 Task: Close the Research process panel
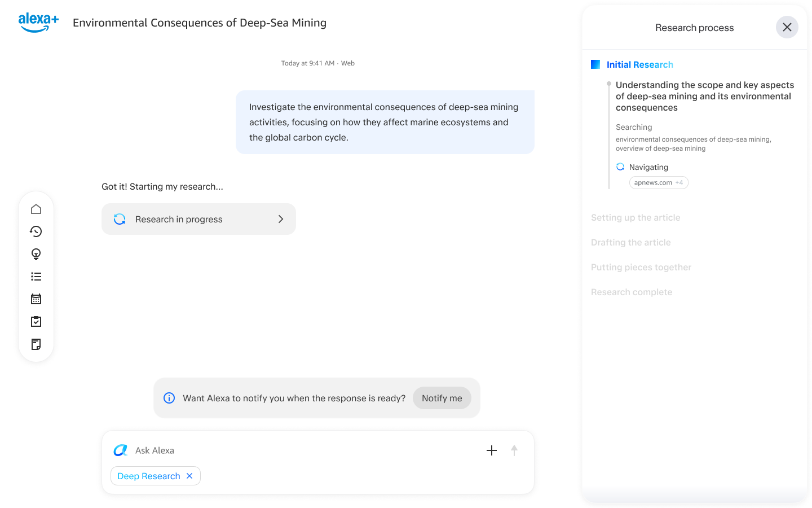tap(787, 27)
